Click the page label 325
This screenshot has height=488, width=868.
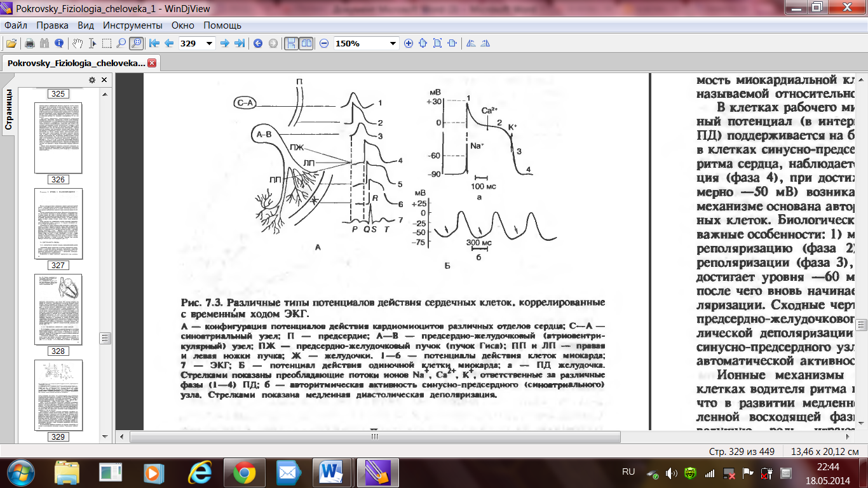(x=58, y=94)
